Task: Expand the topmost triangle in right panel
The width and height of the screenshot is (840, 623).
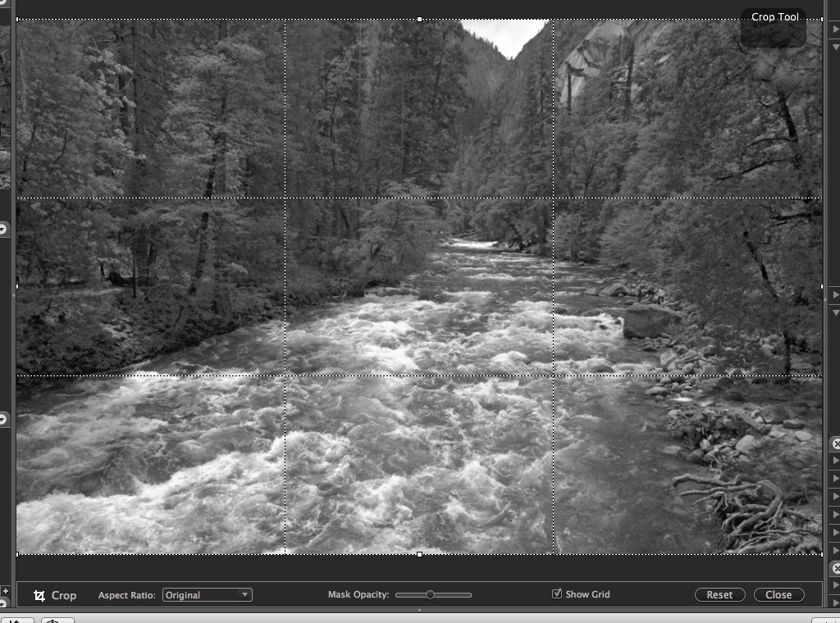Action: tap(835, 28)
